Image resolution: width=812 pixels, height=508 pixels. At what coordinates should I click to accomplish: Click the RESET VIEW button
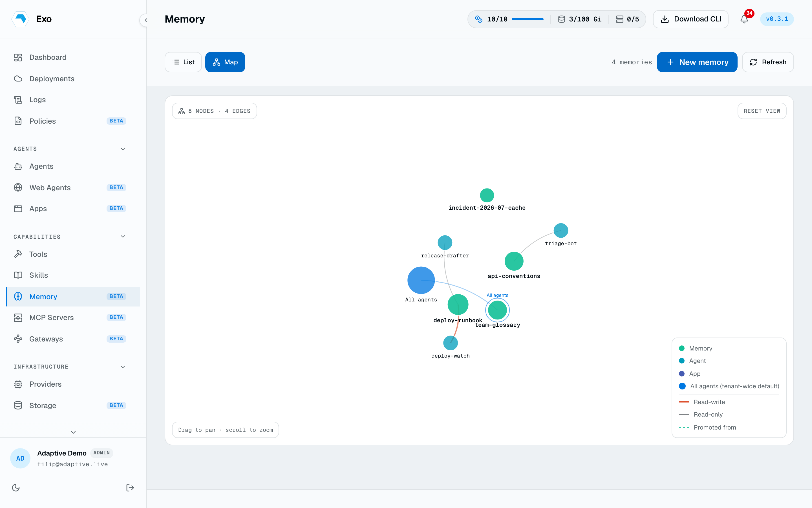pyautogui.click(x=762, y=111)
